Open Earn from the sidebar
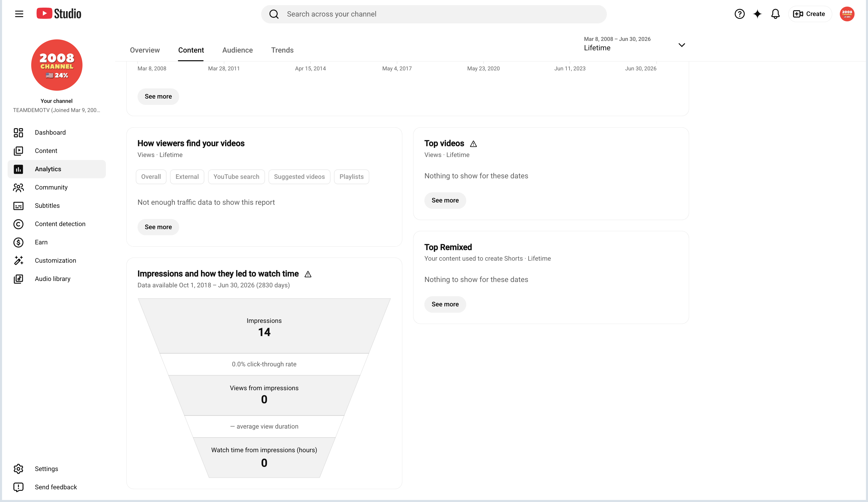868x502 pixels. 57,242
